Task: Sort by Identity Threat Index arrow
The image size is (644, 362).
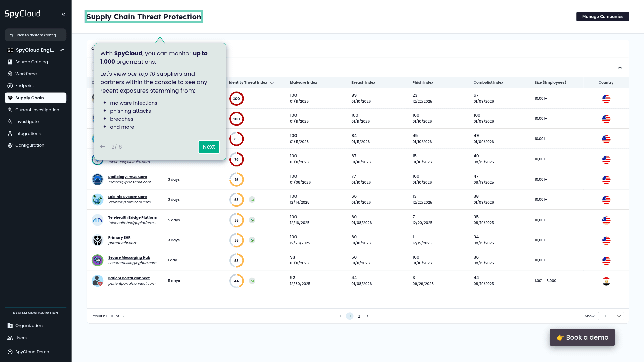Action: point(272,82)
